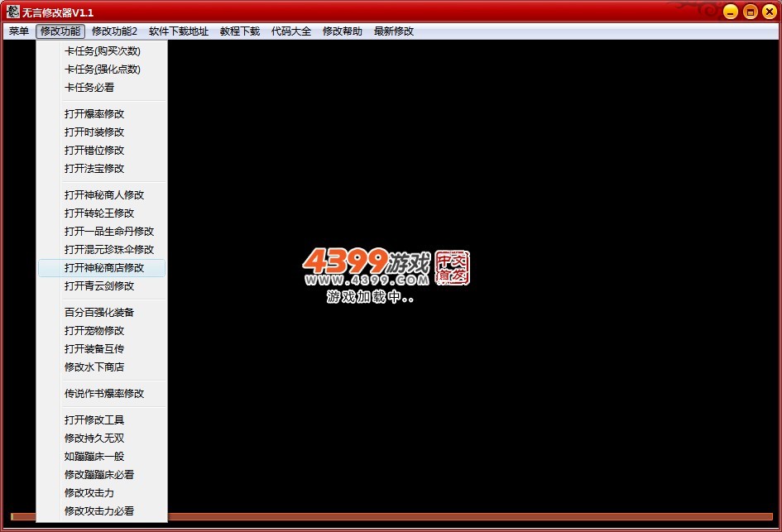Open the 最新修改 menu
Screen dimensions: 782x532
[394, 31]
